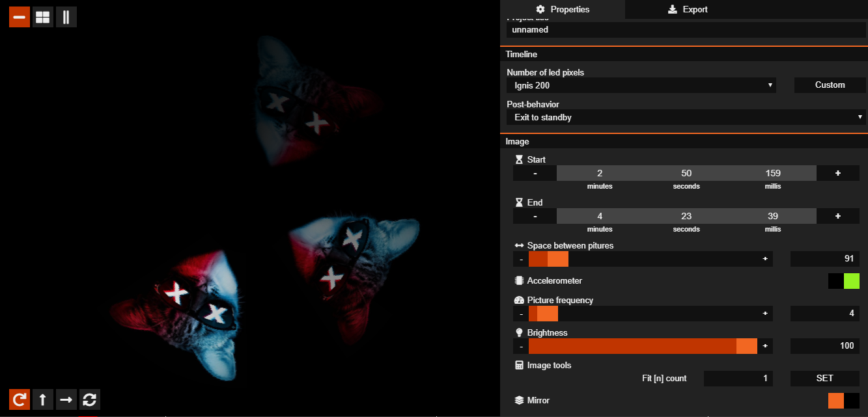Viewport: 868px width, 417px height.
Task: Select the vertical bars view icon
Action: click(x=66, y=17)
